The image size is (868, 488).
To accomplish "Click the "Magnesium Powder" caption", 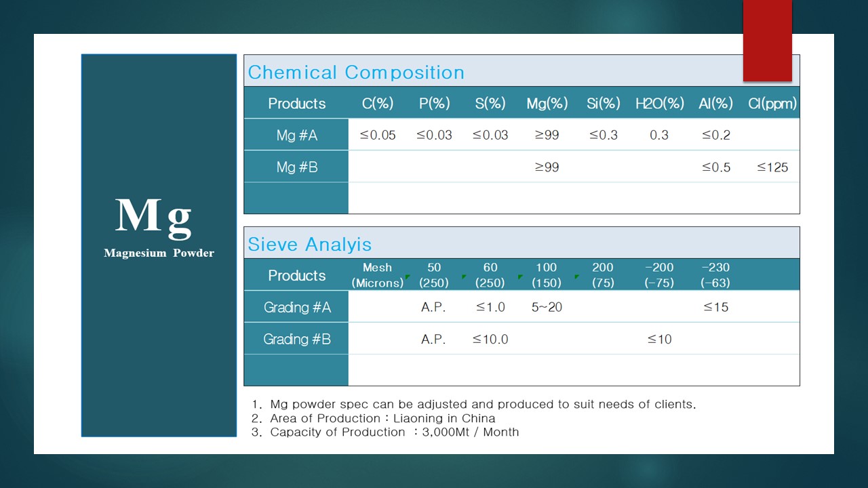I will 159,253.
